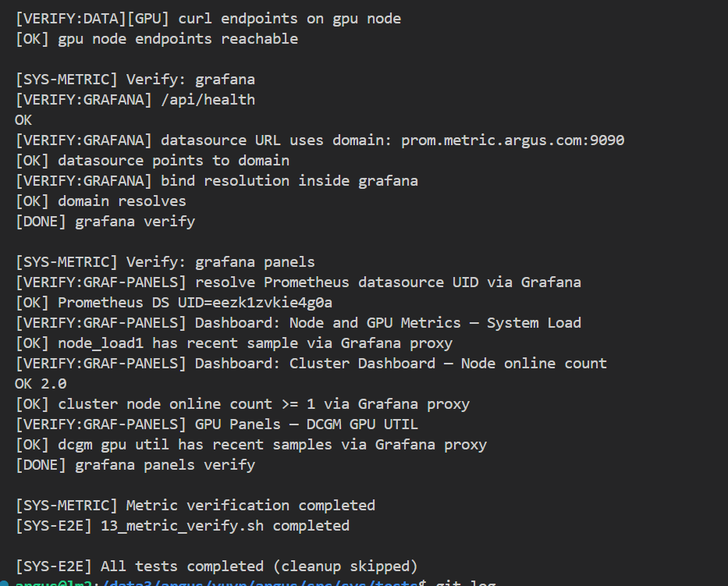Click "All tests completed (cleanup skipped)" line
This screenshot has height=586, width=728.
tap(216, 566)
